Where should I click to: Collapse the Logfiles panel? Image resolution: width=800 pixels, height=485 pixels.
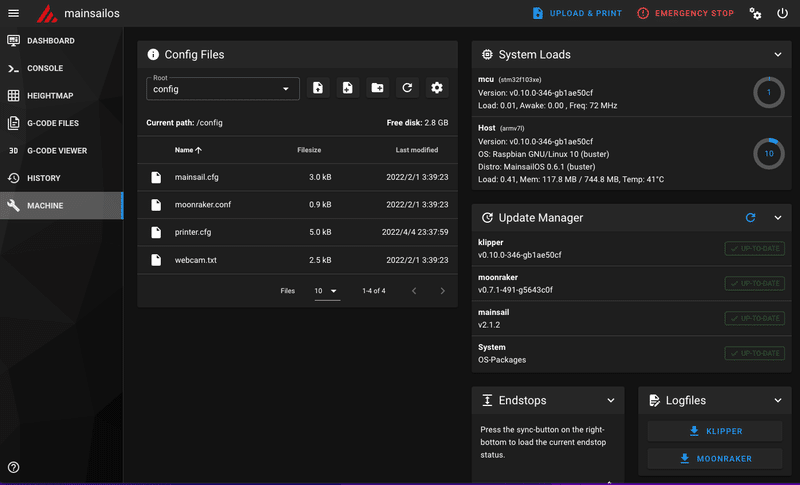click(x=778, y=400)
